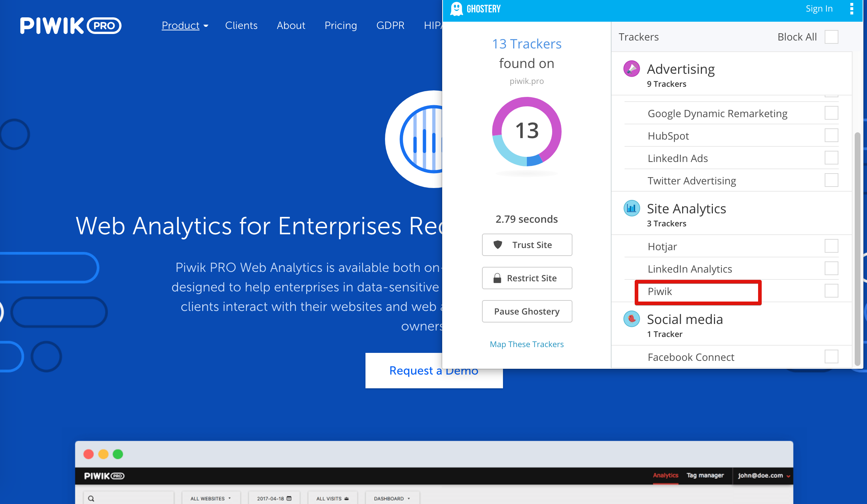Viewport: 867px width, 504px height.
Task: Click Sign In in Ghostery
Action: [x=819, y=9]
